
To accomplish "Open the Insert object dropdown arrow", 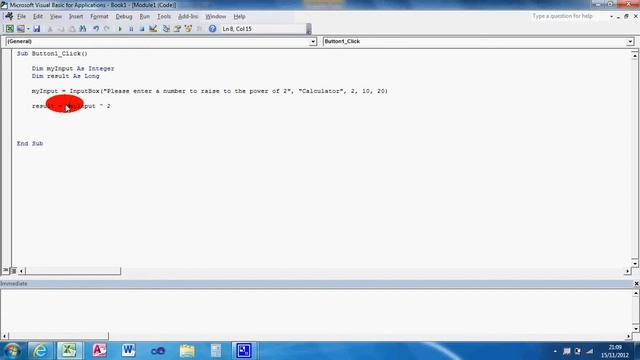I will click(x=28, y=29).
